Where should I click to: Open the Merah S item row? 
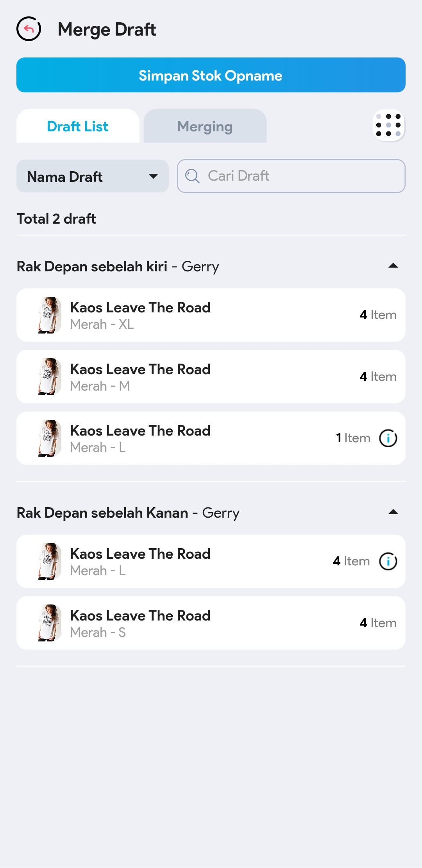(211, 623)
